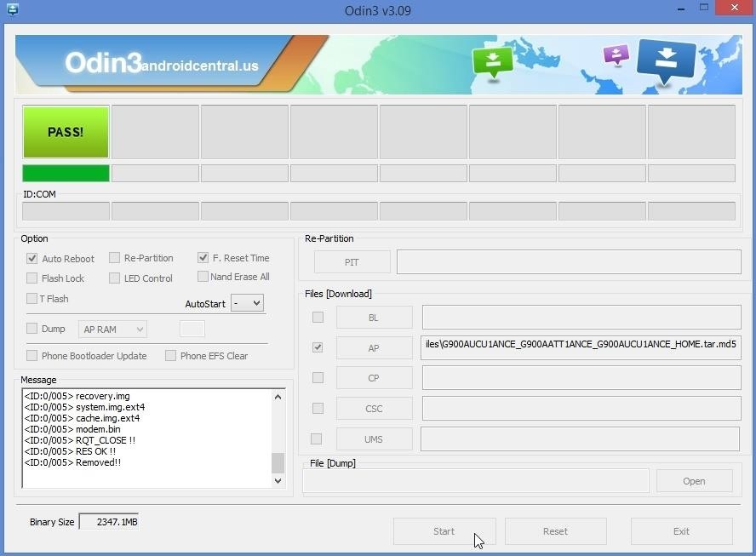
Task: Click the Binary Size value field
Action: pyautogui.click(x=109, y=522)
